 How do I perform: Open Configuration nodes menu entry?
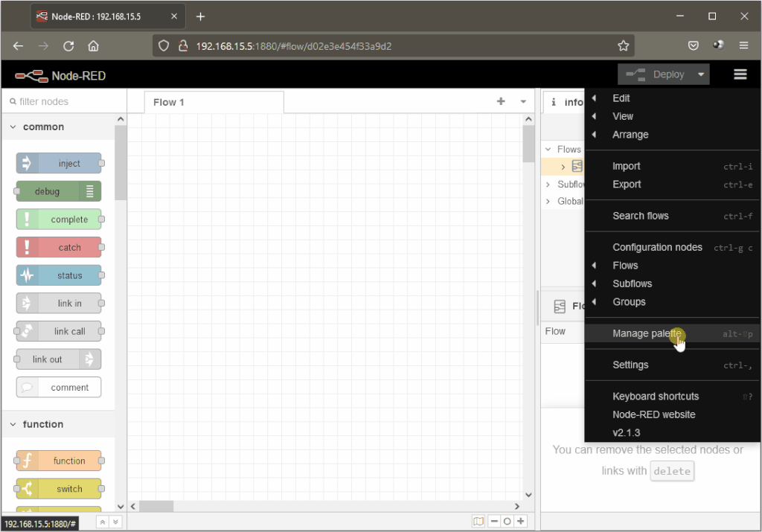pos(673,247)
